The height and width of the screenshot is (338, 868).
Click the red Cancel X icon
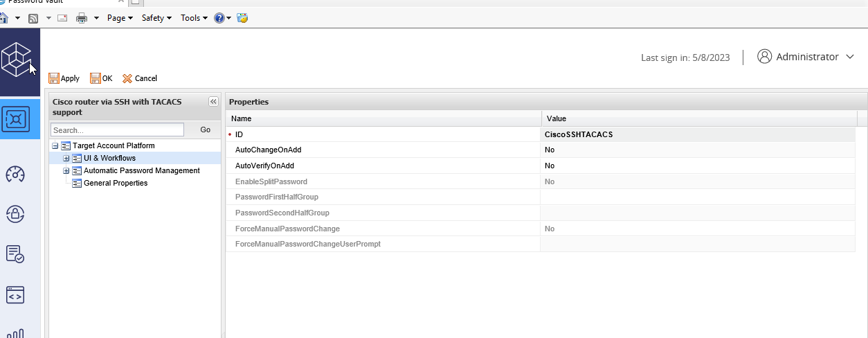[127, 78]
